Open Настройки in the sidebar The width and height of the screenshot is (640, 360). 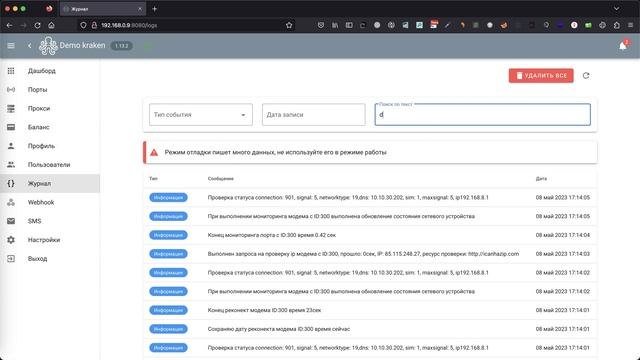tap(44, 240)
